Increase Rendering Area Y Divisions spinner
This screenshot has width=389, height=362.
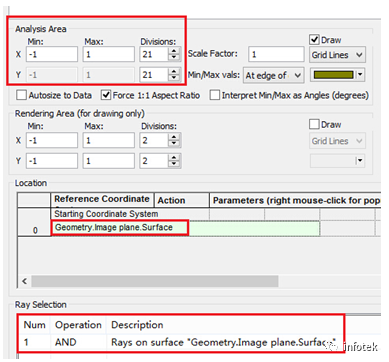pos(174,158)
